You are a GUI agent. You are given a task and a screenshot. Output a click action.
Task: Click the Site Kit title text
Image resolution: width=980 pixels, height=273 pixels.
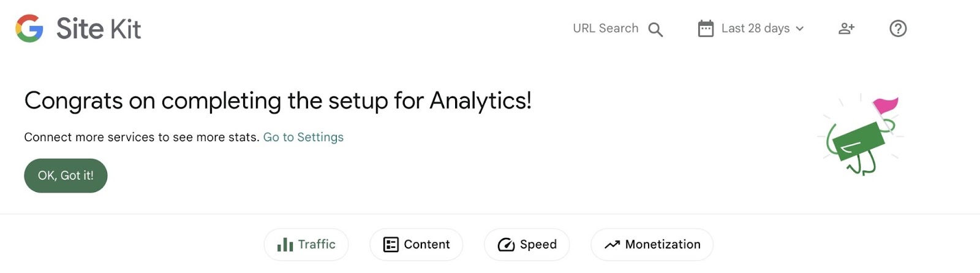(99, 29)
